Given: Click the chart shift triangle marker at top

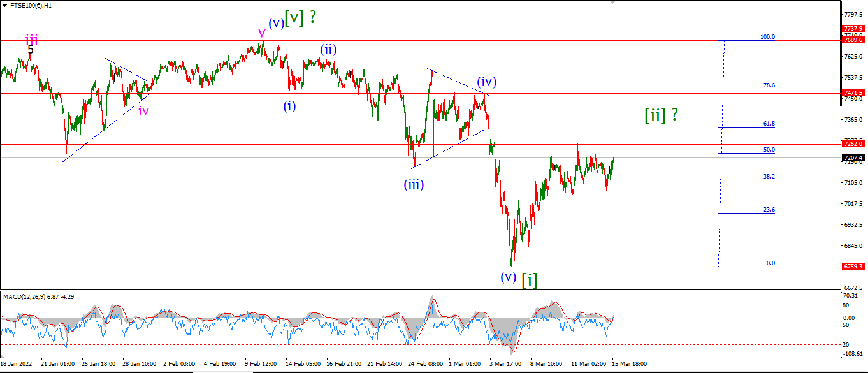Looking at the screenshot, I should 612,3.
